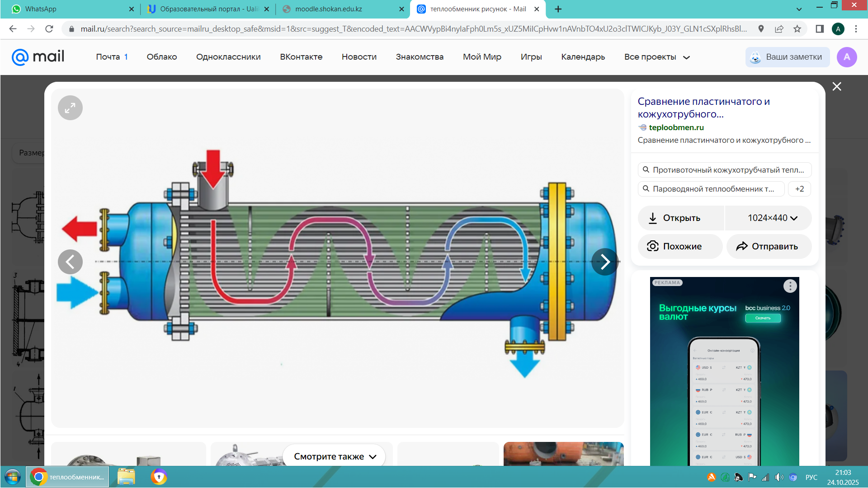The height and width of the screenshot is (488, 868).
Task: Reload the current page
Action: point(49,29)
